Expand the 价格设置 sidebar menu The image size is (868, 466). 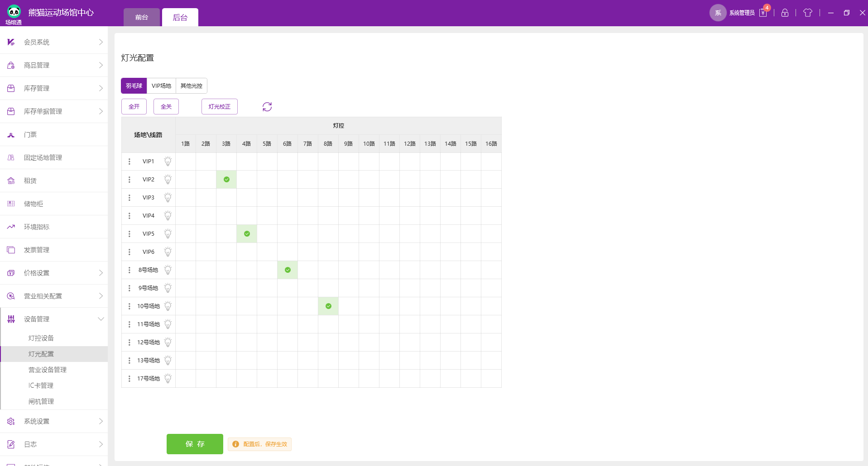tap(54, 273)
